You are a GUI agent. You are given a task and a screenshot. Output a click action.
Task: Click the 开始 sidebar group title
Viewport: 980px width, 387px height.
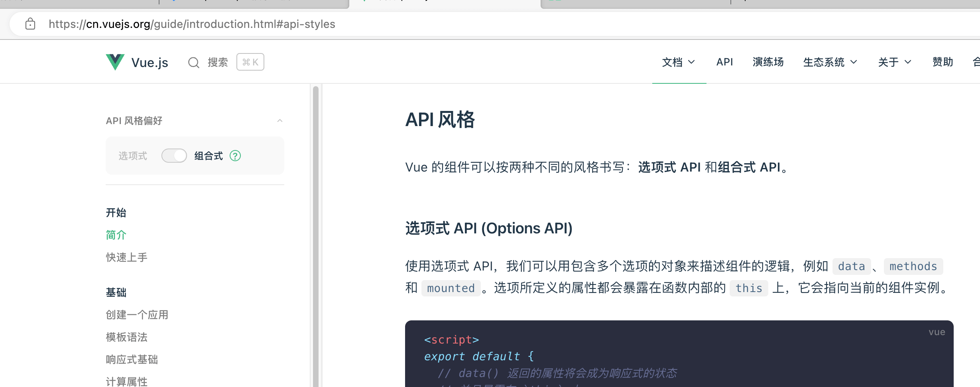tap(116, 213)
